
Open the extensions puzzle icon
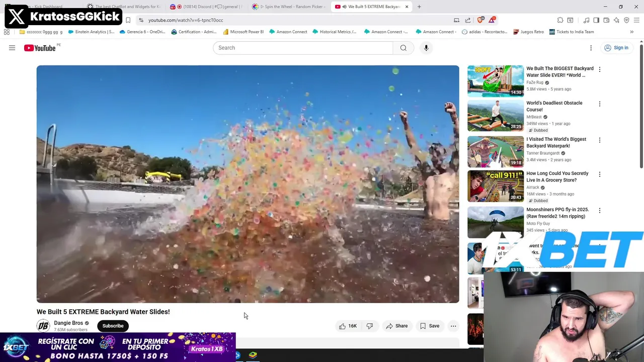tap(560, 20)
